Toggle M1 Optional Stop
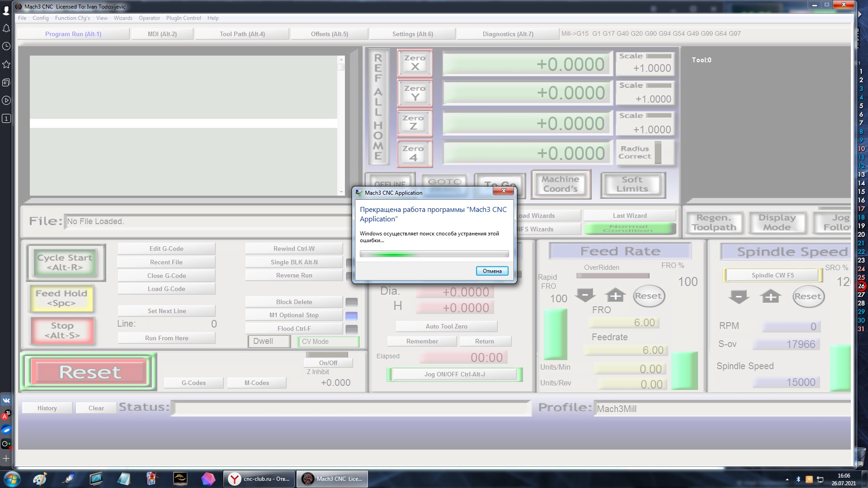 coord(294,315)
